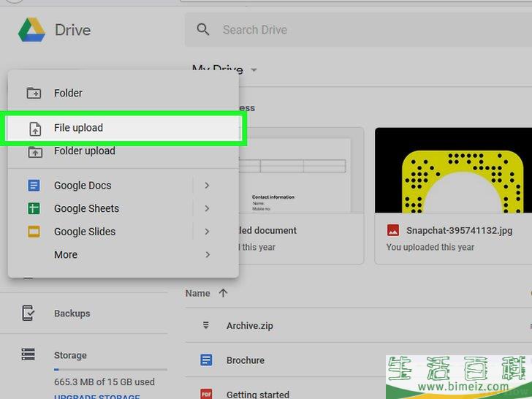Choose Google Sheets in the menu
This screenshot has width=532, height=399.
click(x=123, y=208)
